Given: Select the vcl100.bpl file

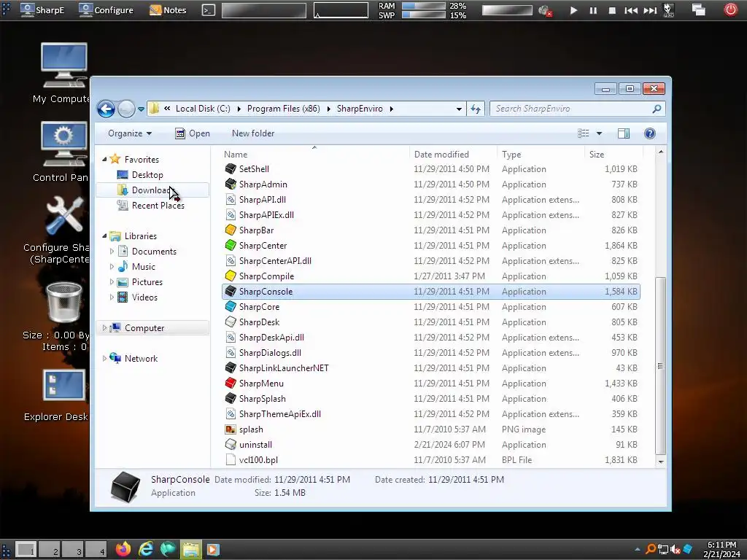Looking at the screenshot, I should tap(258, 459).
